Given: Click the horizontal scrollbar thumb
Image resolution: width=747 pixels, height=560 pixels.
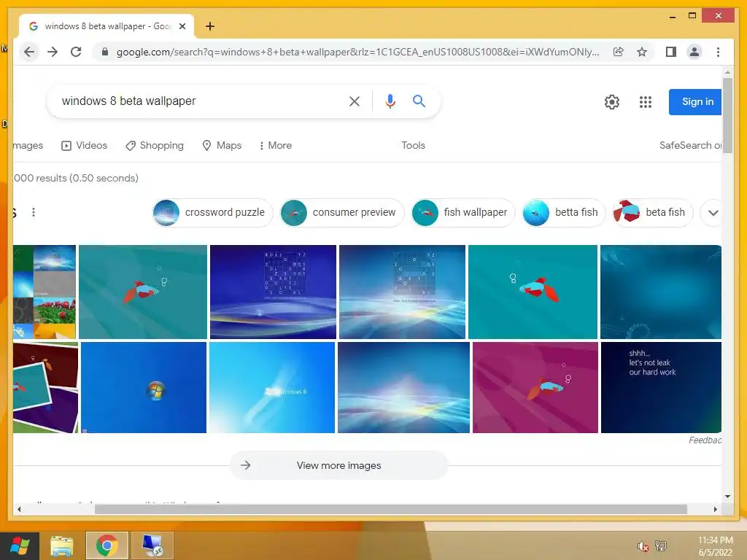Looking at the screenshot, I should click(x=391, y=509).
